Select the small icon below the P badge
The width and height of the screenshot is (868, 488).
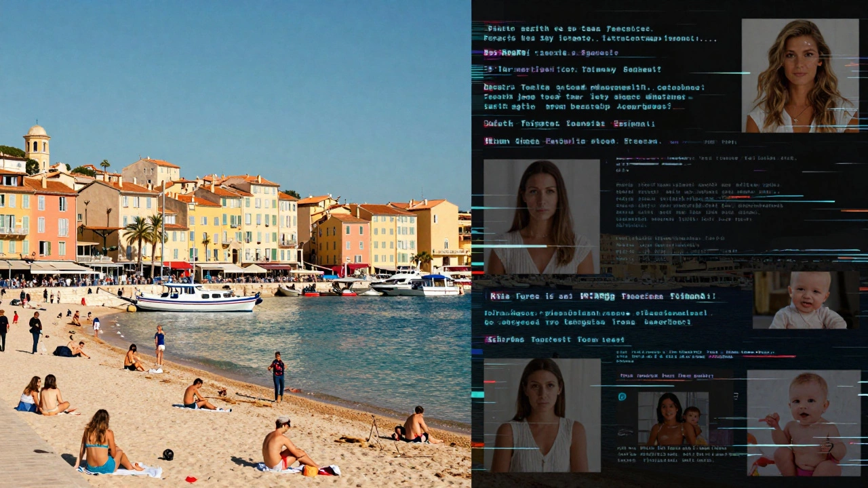tap(625, 432)
